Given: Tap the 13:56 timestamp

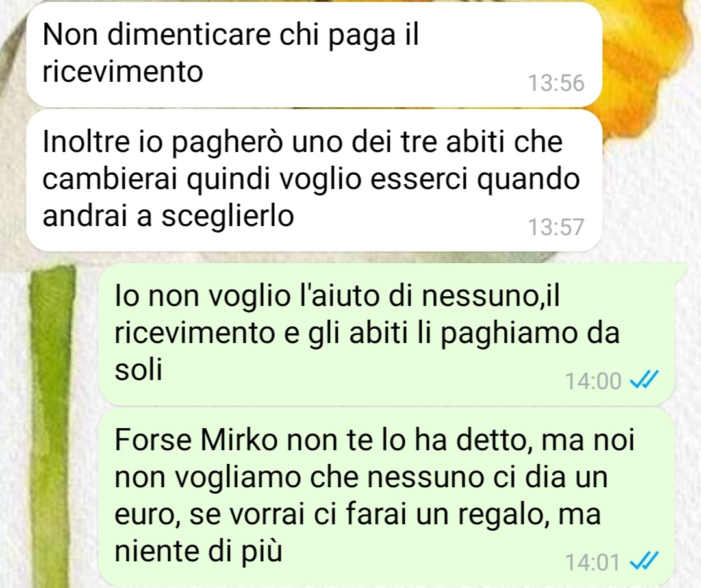Looking at the screenshot, I should click(556, 83).
